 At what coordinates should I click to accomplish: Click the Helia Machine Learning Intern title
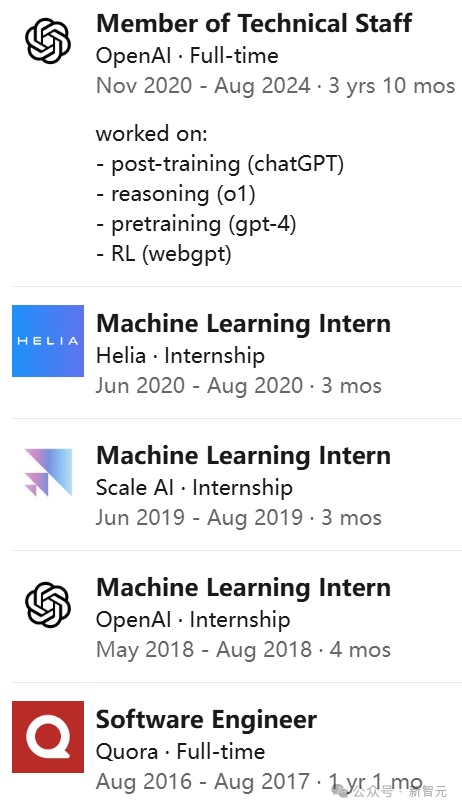click(243, 324)
